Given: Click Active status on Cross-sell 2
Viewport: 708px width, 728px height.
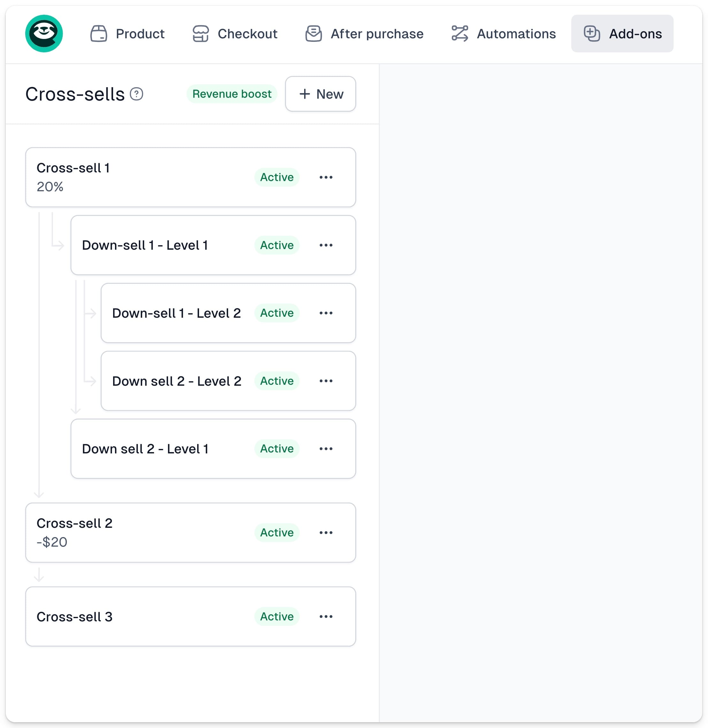Looking at the screenshot, I should pos(277,533).
